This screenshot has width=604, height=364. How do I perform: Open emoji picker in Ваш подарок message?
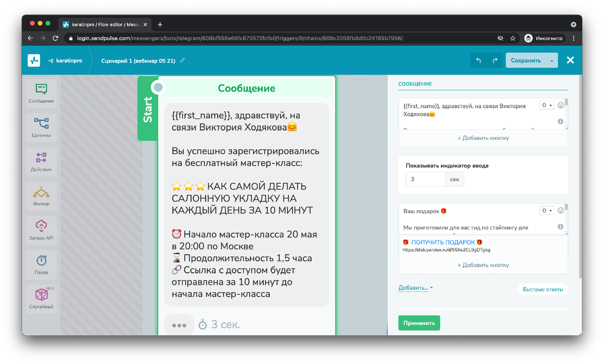point(561,210)
